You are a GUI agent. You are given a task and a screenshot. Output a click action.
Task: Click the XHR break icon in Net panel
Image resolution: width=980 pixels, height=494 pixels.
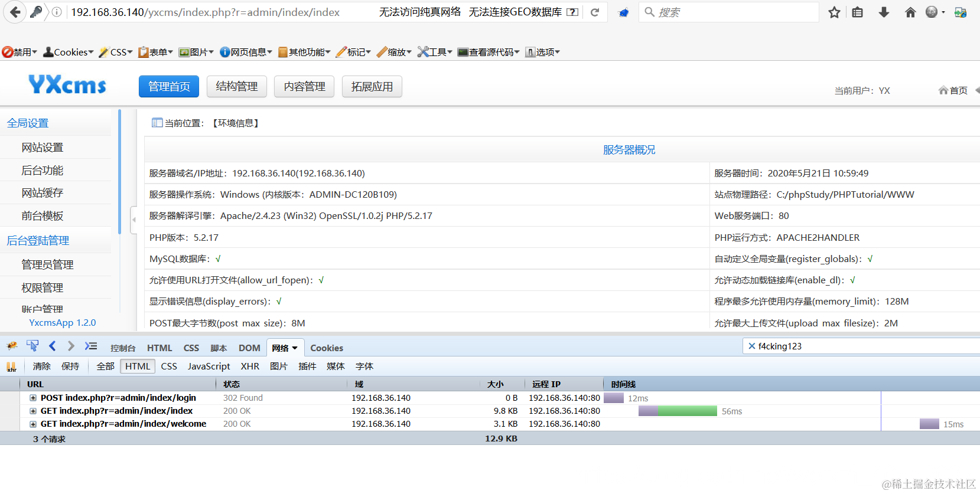(x=11, y=367)
